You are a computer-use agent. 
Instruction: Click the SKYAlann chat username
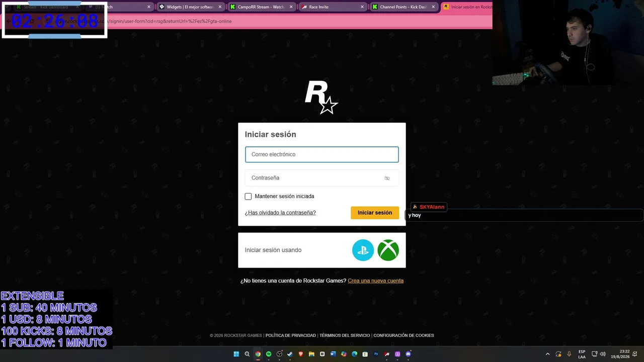(x=432, y=207)
